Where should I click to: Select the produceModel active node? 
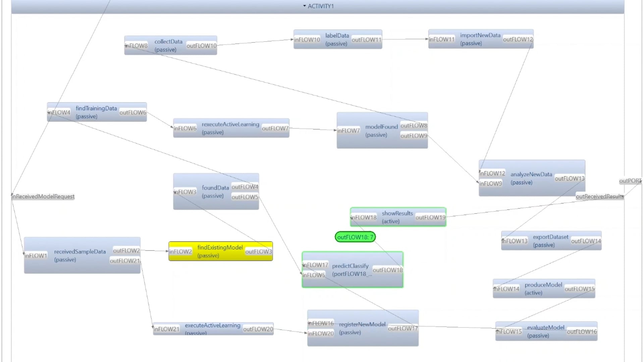543,285
